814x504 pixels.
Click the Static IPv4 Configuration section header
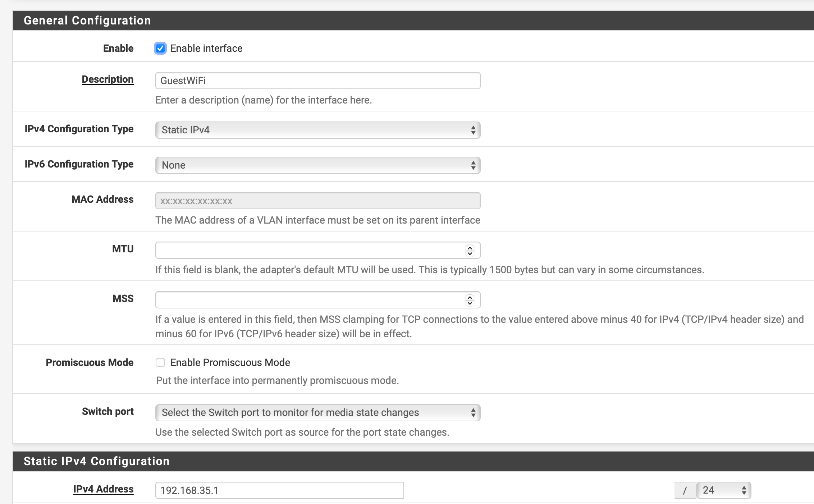point(96,461)
